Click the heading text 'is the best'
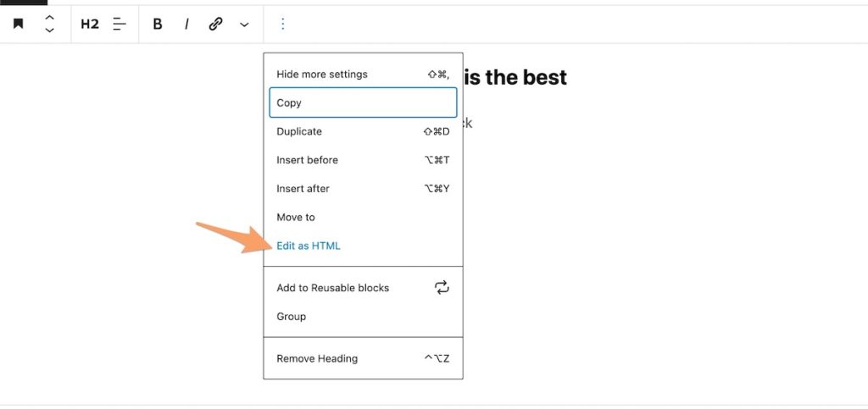868x409 pixels. (515, 77)
